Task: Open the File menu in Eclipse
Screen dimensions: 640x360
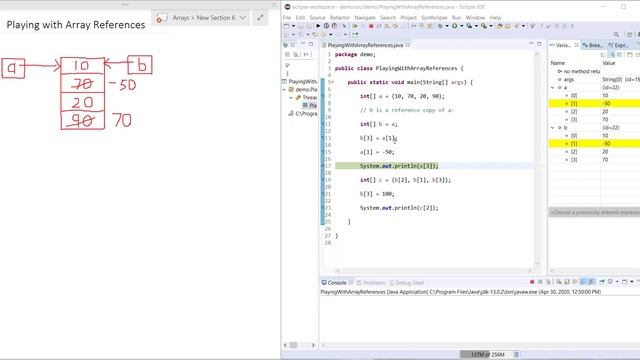Action: click(x=287, y=18)
